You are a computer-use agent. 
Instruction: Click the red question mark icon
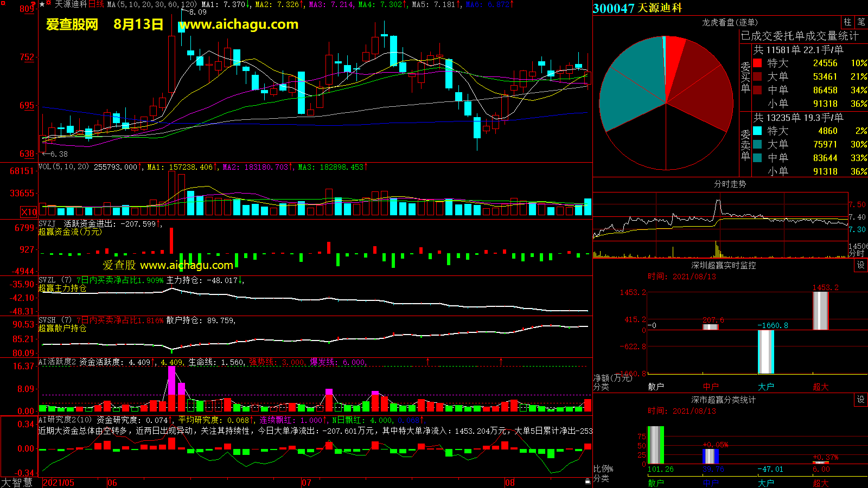coord(34,4)
